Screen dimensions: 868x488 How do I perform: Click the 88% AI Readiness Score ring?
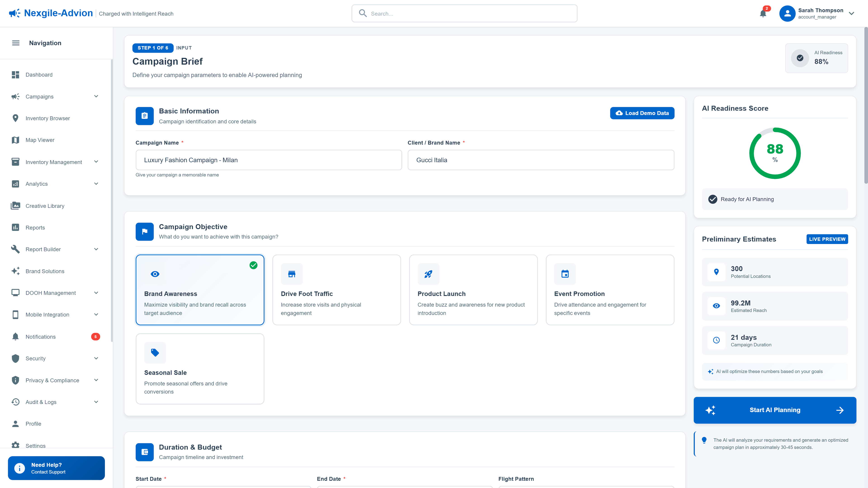(x=775, y=153)
